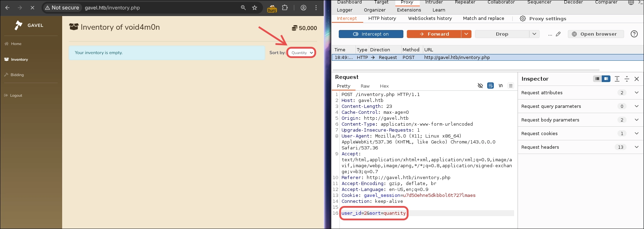This screenshot has width=644, height=229.
Task: Open the Request editor hamburger menu
Action: pyautogui.click(x=511, y=86)
